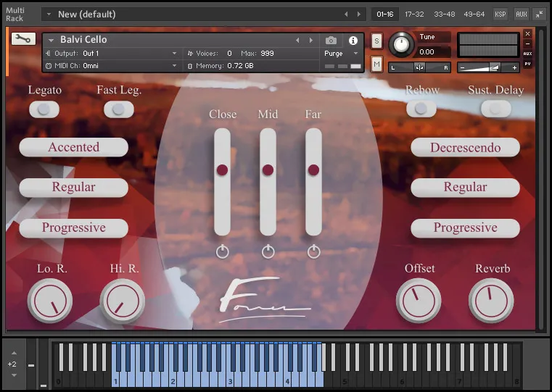Go to the previous instrument with left arrow
552x392 pixels.
(297, 41)
